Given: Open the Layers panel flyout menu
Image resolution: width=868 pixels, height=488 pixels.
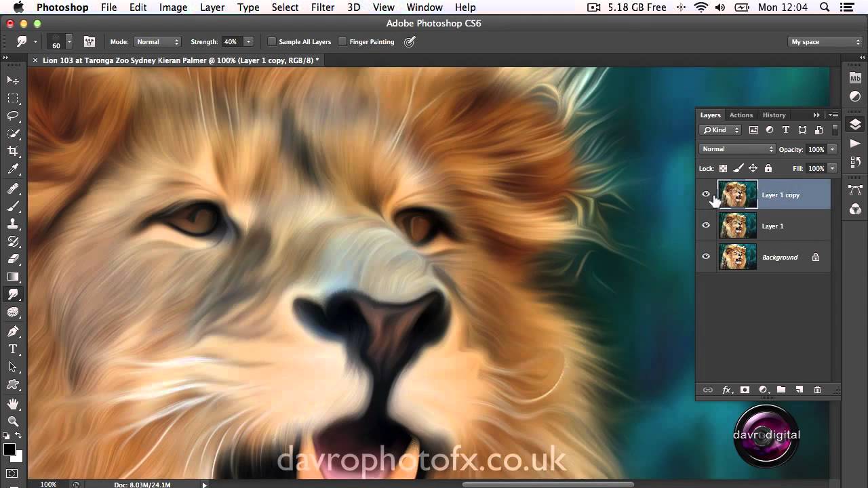Looking at the screenshot, I should [834, 115].
